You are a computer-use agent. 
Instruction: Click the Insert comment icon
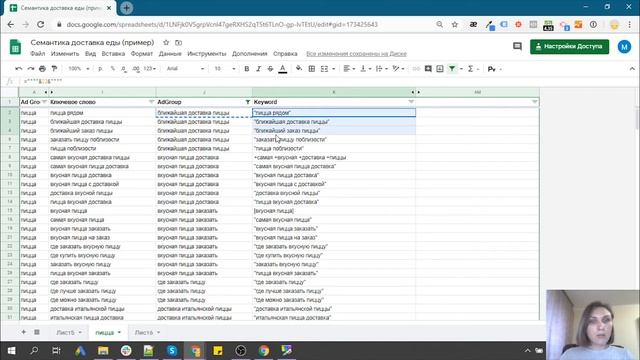[x=428, y=69]
